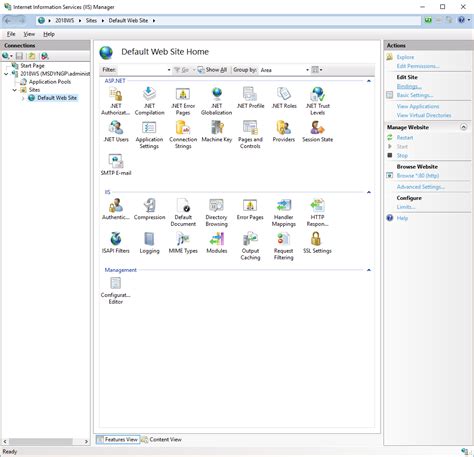
Task: Open the Default Document feature
Action: [x=183, y=213]
